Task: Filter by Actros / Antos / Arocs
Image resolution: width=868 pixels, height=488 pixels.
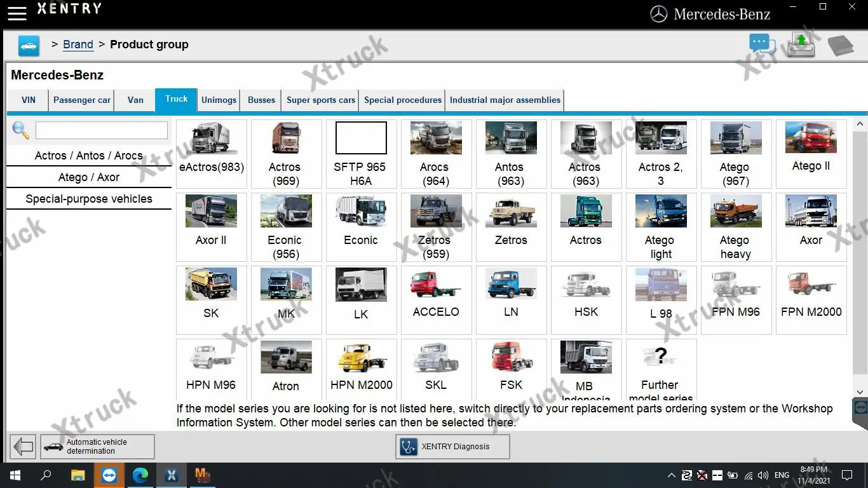Action: (x=89, y=156)
